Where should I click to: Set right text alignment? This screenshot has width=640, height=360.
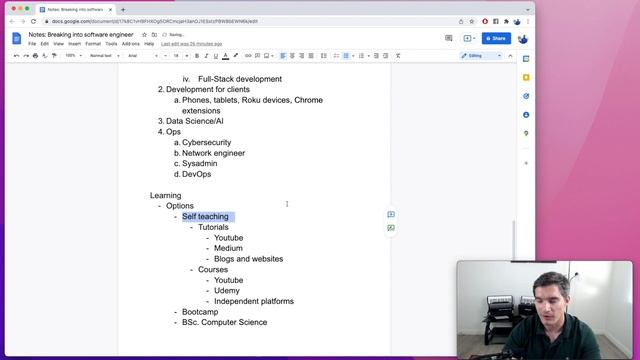pyautogui.click(x=301, y=56)
